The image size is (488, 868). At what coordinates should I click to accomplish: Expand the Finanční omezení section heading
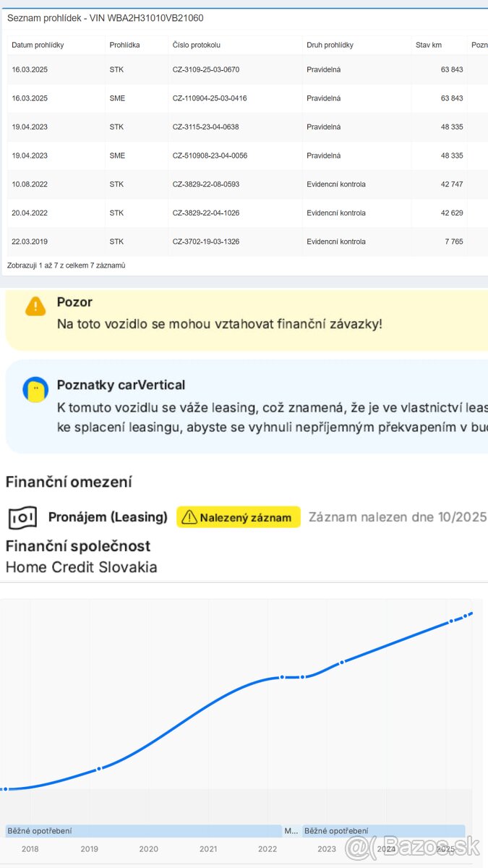coord(69,482)
